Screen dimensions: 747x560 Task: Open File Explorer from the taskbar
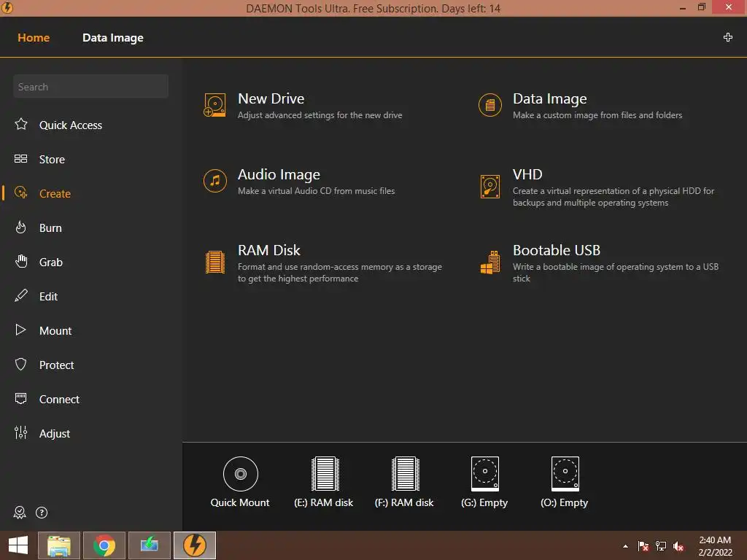coord(59,545)
